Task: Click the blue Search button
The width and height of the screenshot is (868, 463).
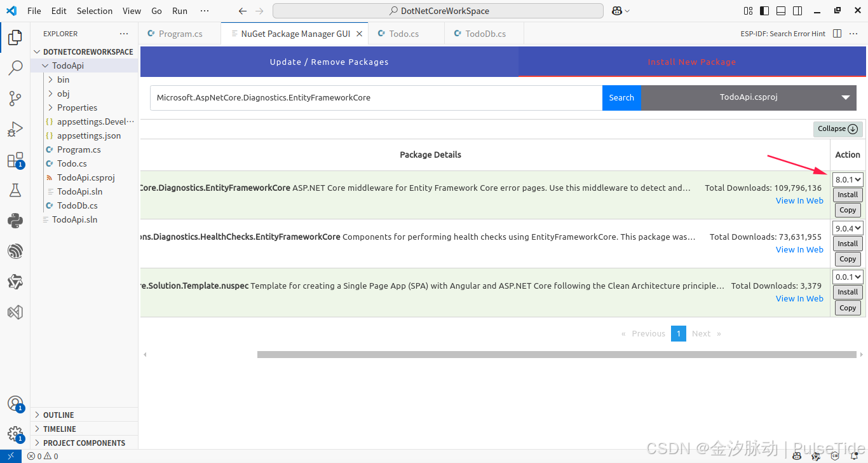Action: 621,97
